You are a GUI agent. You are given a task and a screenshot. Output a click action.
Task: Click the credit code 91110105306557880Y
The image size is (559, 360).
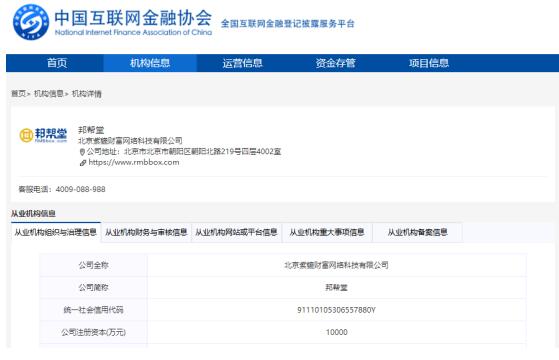(x=336, y=310)
